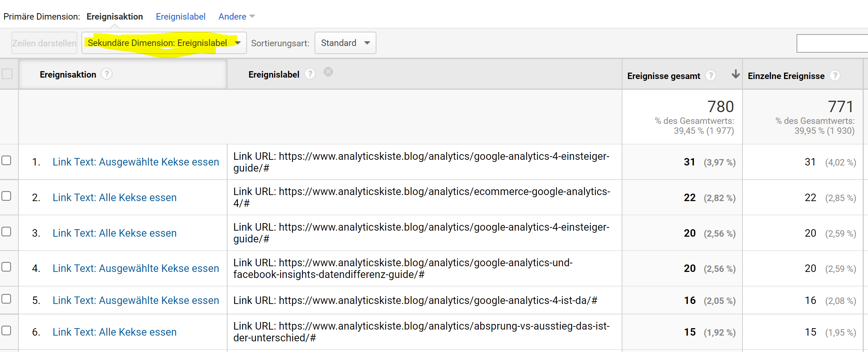Open help for Einzelne Ereignisse column
The height and width of the screenshot is (352, 868).
(x=835, y=75)
